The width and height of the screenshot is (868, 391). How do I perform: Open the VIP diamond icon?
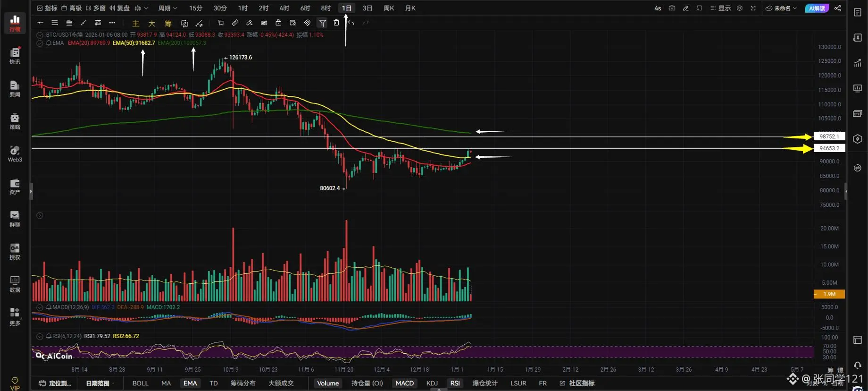tap(15, 383)
